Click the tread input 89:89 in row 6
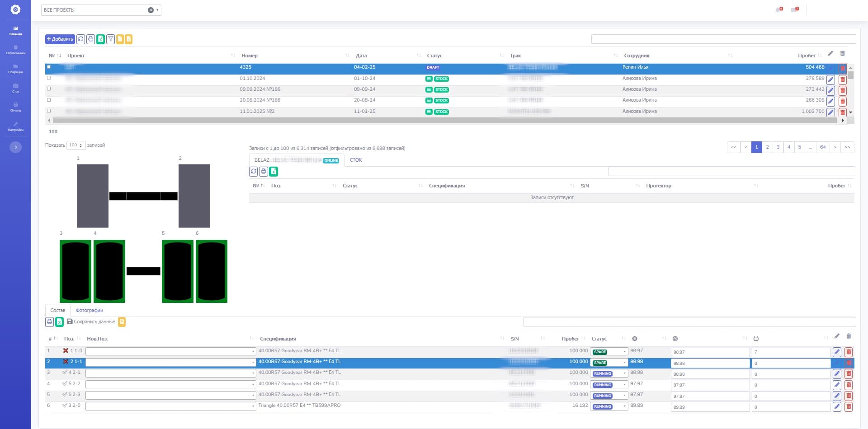Image resolution: width=868 pixels, height=429 pixels. pos(710,407)
